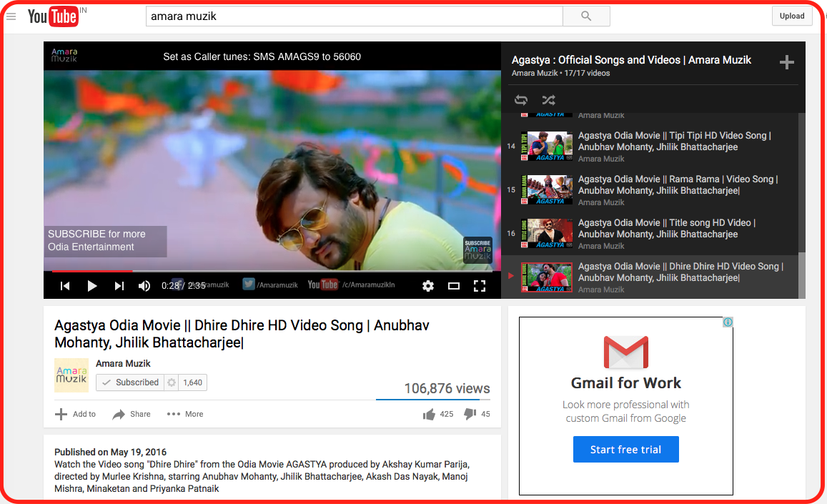Toggle playlist repeat loop

(521, 100)
